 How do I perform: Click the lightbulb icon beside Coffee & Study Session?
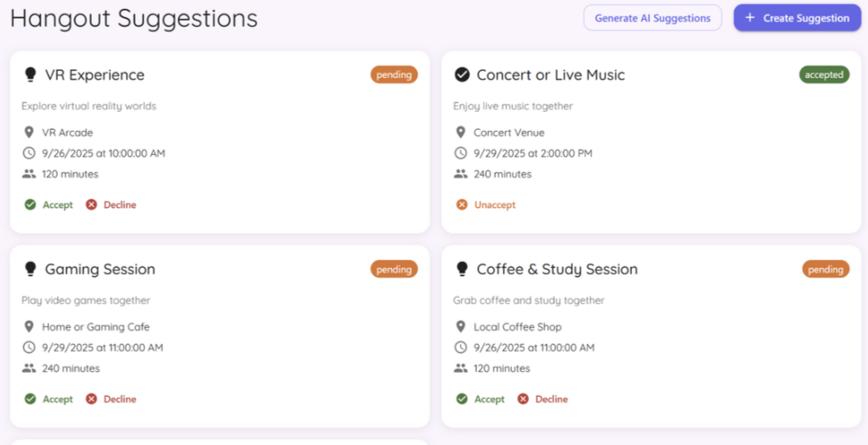coord(462,269)
